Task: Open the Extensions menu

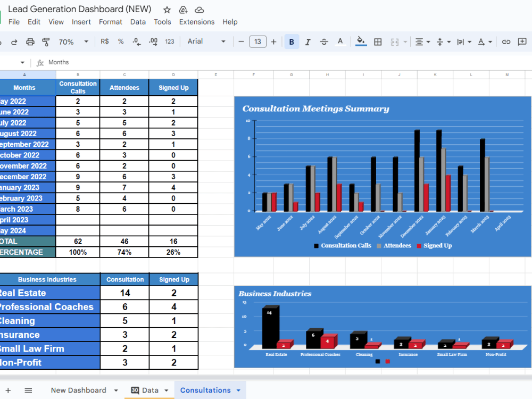Action: tap(197, 22)
